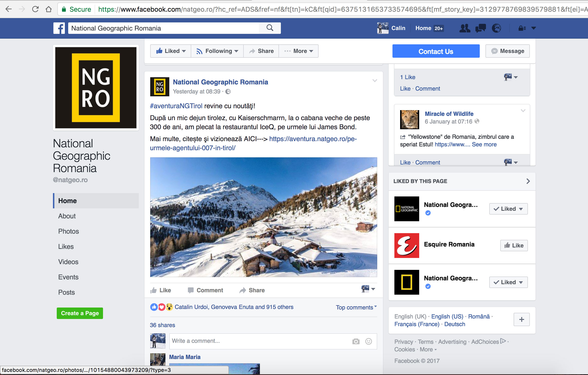Open the Posts section
Image resolution: width=588 pixels, height=375 pixels.
[67, 292]
